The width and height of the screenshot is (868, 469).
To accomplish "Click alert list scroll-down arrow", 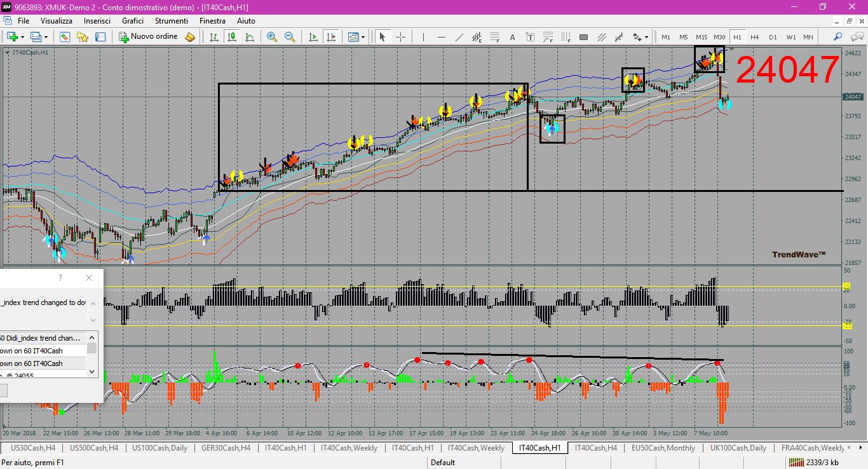I will [x=92, y=371].
